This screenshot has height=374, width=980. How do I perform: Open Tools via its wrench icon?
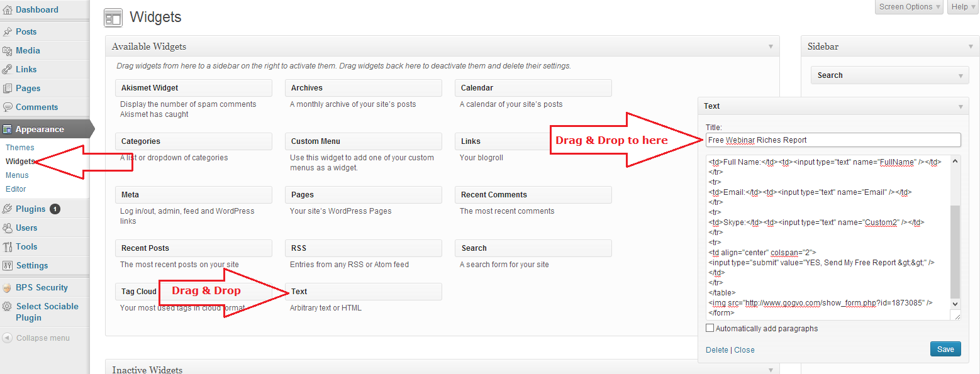point(8,247)
